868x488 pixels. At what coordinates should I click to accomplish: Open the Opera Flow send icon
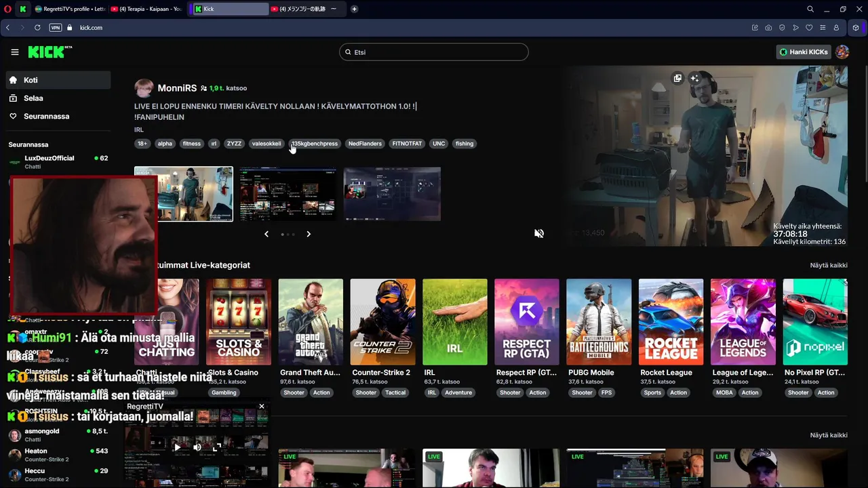click(795, 28)
